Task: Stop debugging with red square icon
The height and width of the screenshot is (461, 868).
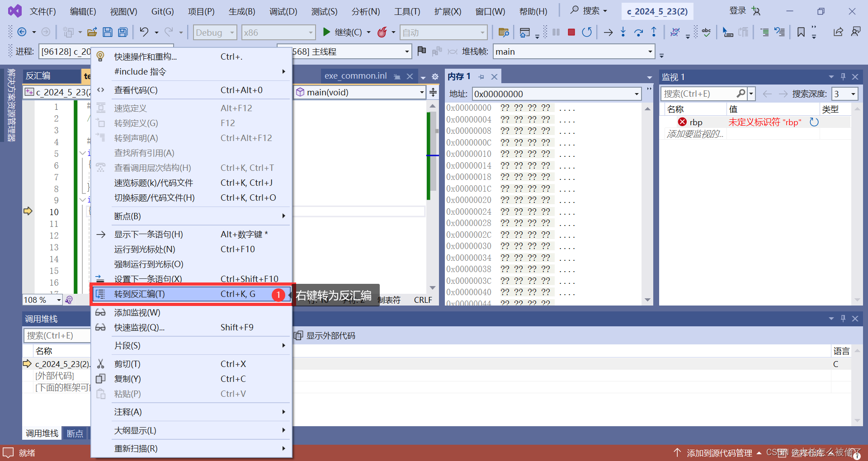Action: pyautogui.click(x=571, y=32)
